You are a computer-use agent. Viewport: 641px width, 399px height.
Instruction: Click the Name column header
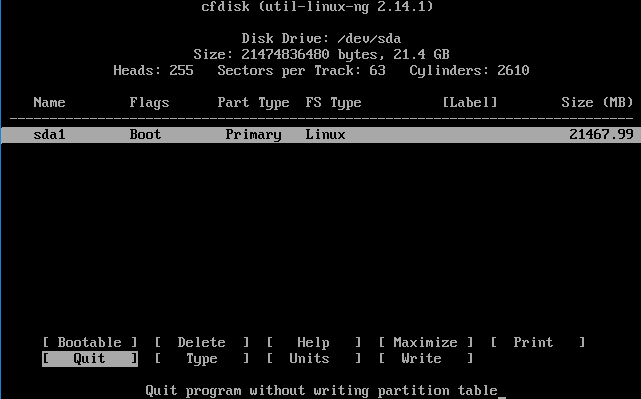[49, 102]
